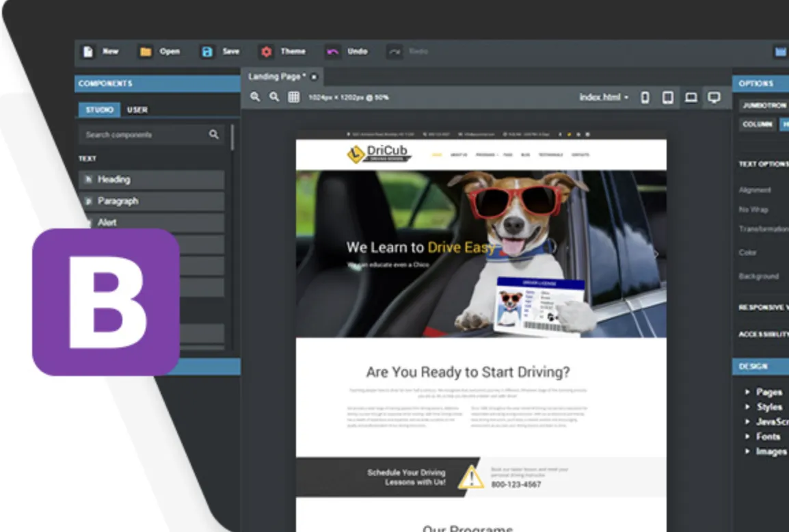Switch preview to phone size
This screenshot has height=532, width=789.
click(x=645, y=97)
